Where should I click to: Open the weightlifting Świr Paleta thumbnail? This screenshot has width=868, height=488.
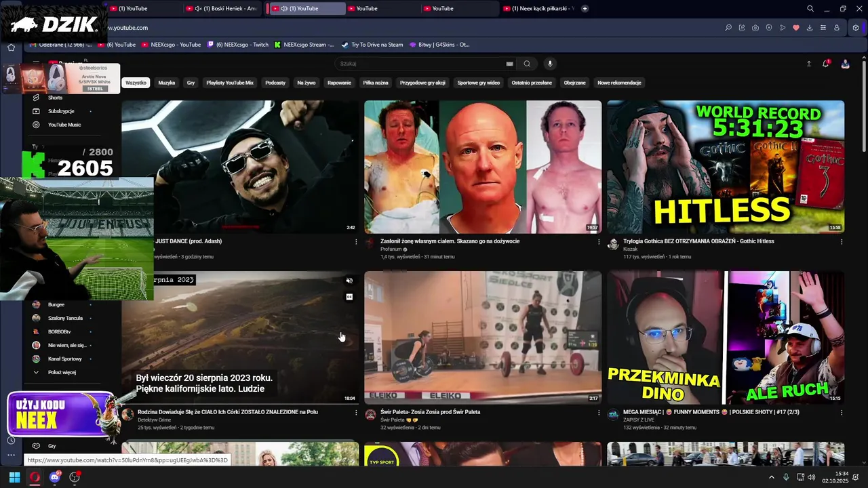click(x=483, y=338)
